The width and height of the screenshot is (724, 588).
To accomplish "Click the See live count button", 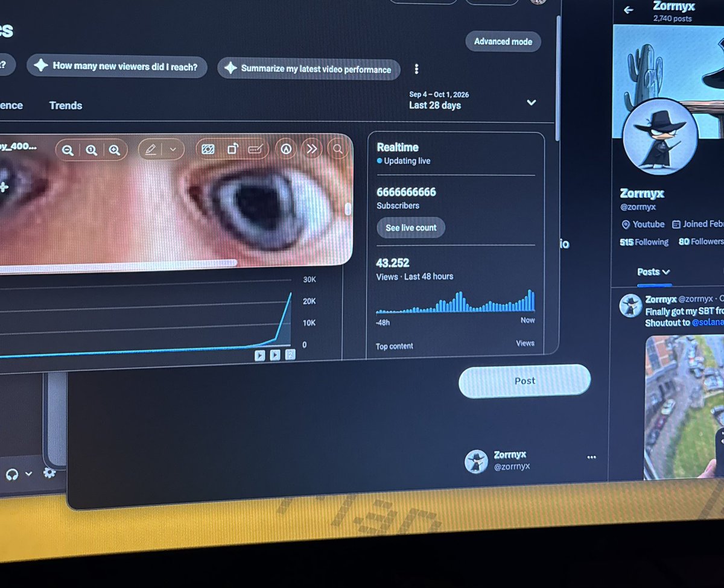I will tap(411, 228).
